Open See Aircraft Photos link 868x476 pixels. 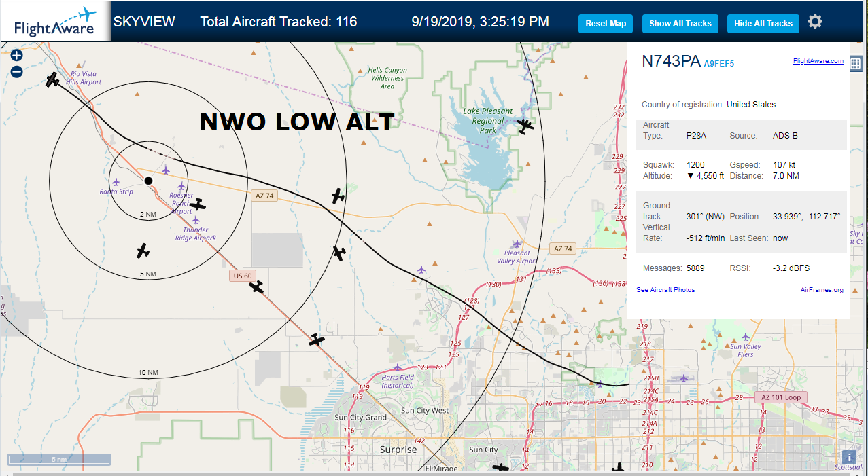tap(665, 290)
